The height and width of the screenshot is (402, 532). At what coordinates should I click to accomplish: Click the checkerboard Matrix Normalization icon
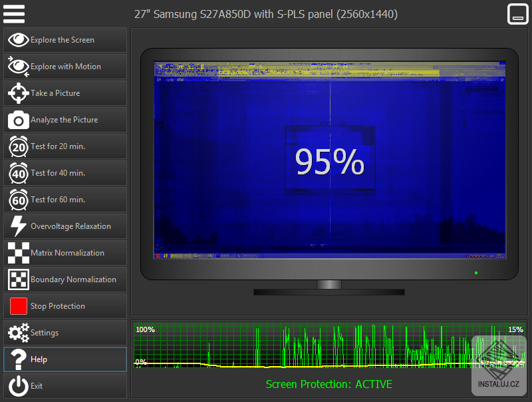coord(19,253)
